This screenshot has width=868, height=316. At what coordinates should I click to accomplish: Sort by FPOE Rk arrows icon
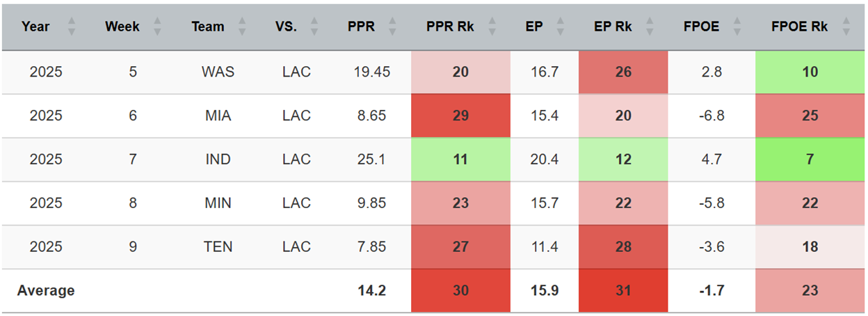click(846, 26)
